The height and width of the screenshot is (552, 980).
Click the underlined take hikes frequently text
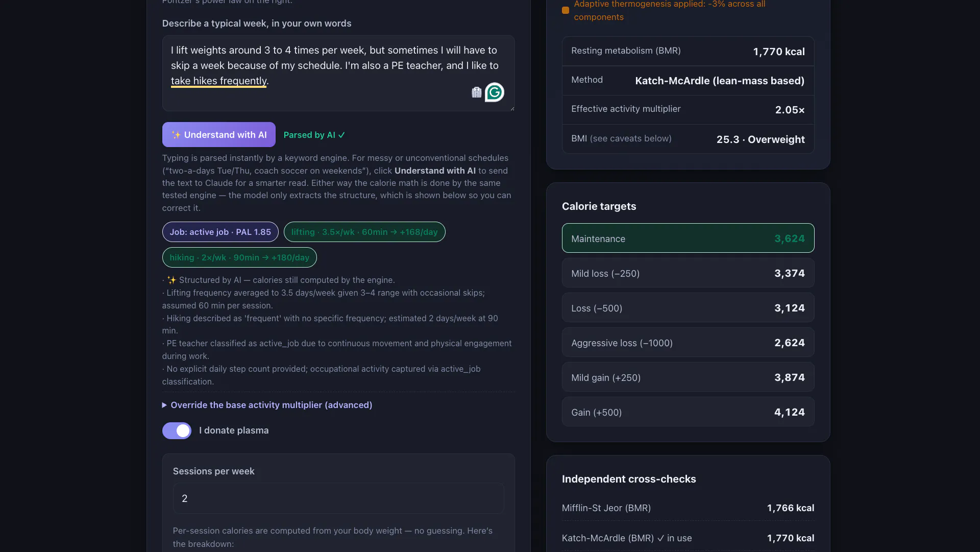pos(219,81)
